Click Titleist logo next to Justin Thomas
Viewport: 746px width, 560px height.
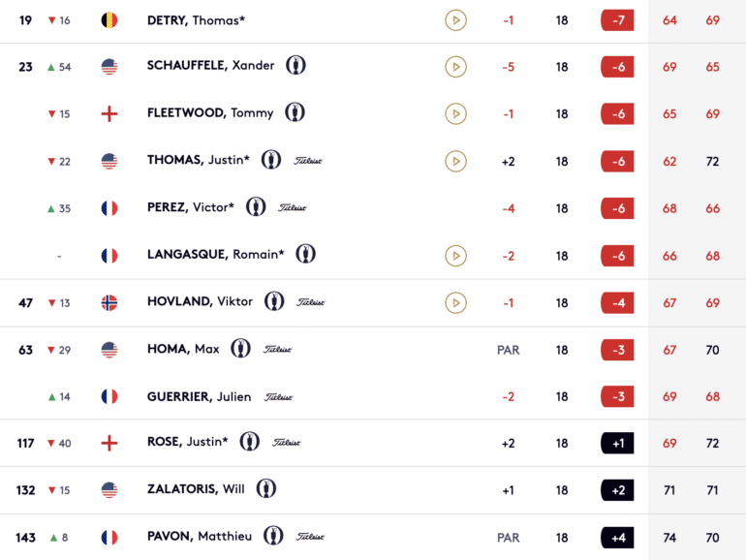[x=308, y=161]
